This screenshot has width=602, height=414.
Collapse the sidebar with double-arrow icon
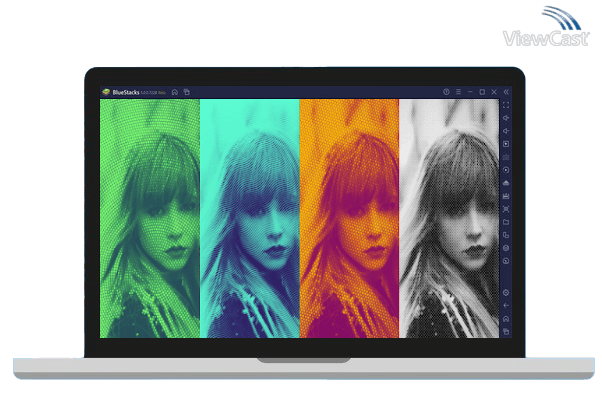pyautogui.click(x=506, y=92)
